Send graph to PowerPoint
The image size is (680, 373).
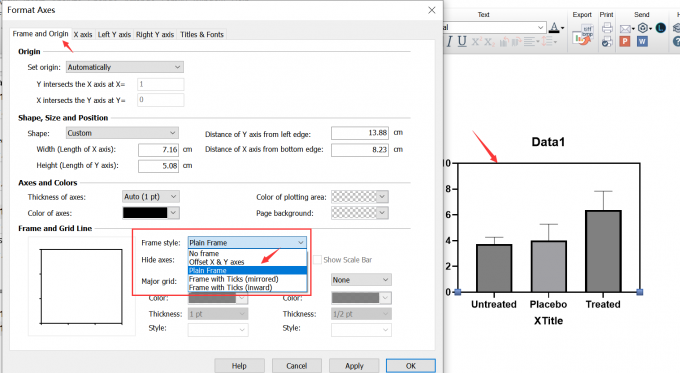624,41
